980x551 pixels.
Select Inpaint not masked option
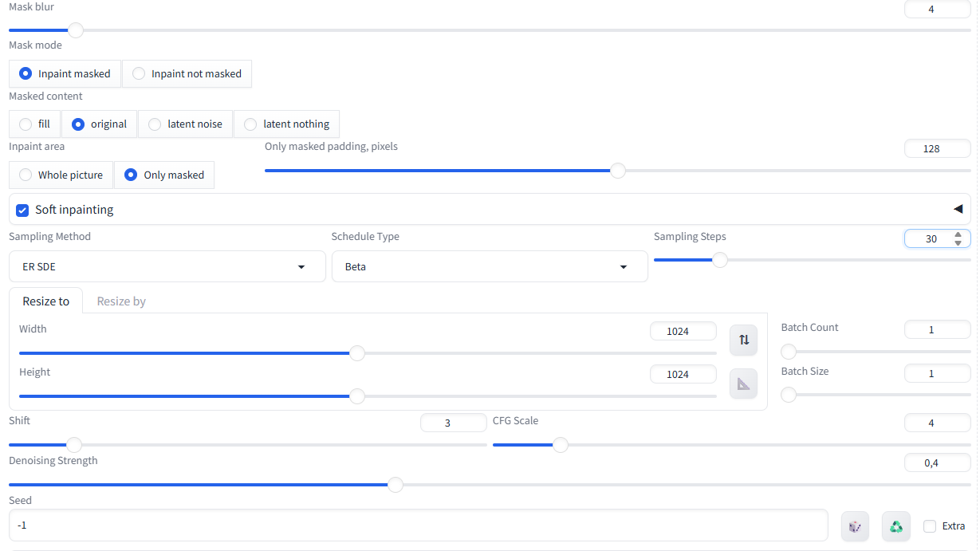(187, 73)
